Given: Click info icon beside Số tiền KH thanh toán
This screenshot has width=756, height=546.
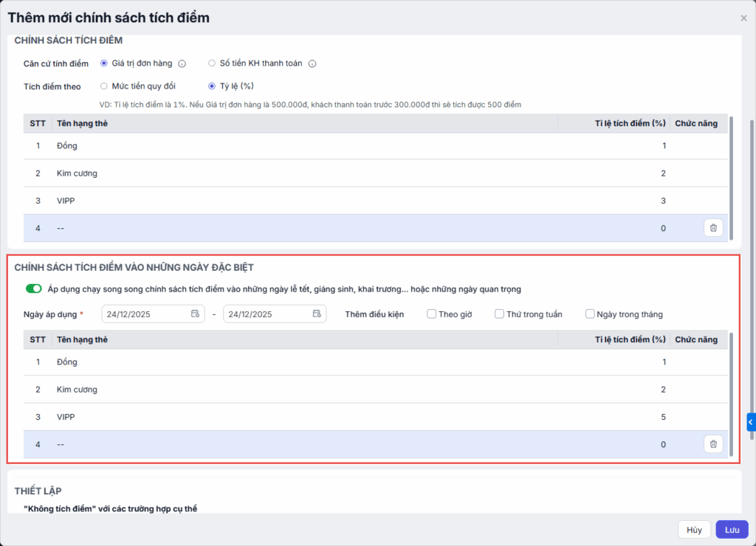Looking at the screenshot, I should 312,63.
